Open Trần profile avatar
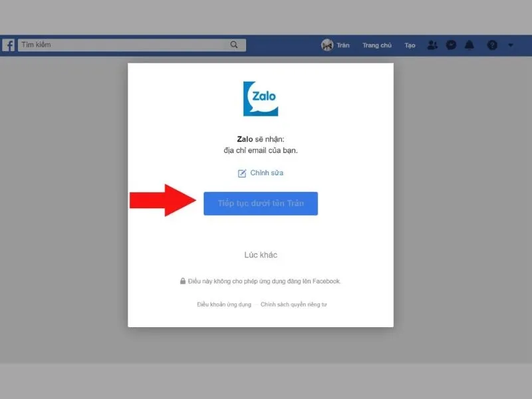 tap(327, 45)
